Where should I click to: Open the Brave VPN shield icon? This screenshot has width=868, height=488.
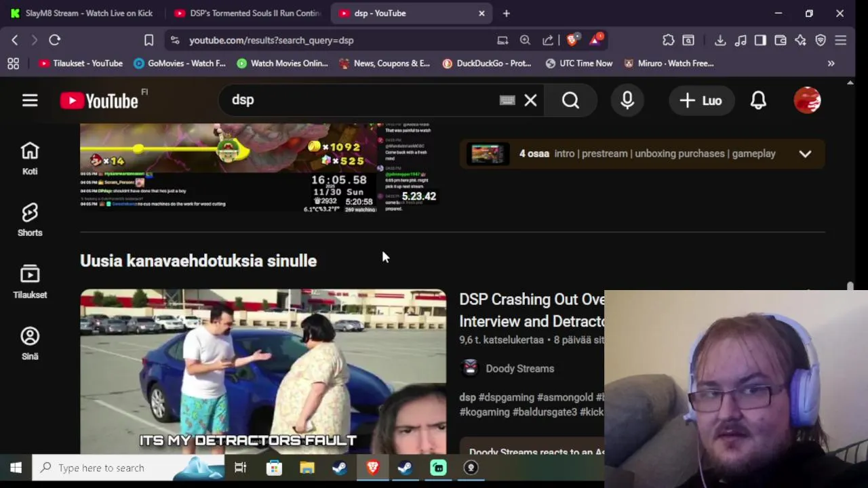click(x=821, y=40)
